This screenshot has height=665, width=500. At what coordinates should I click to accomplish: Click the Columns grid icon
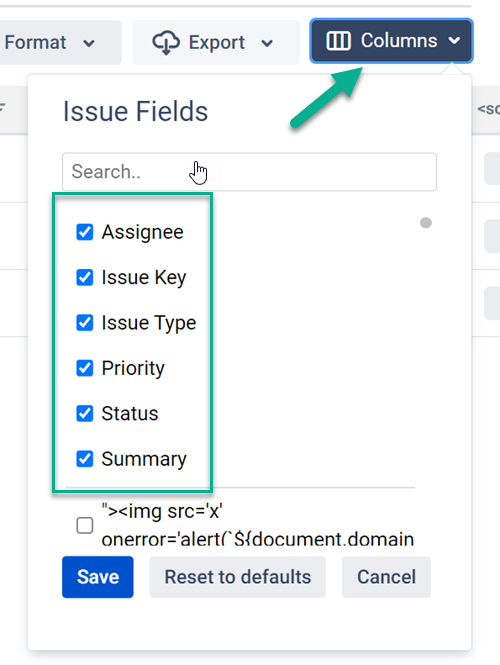tap(338, 41)
